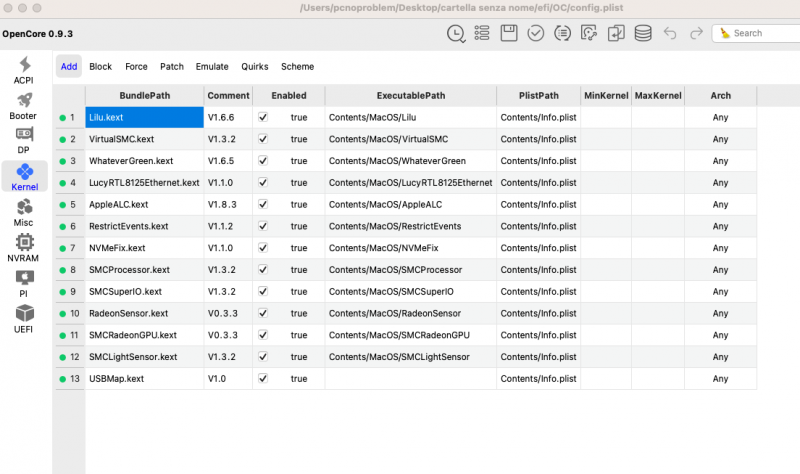Open the clock history icon in toolbar

(x=456, y=33)
